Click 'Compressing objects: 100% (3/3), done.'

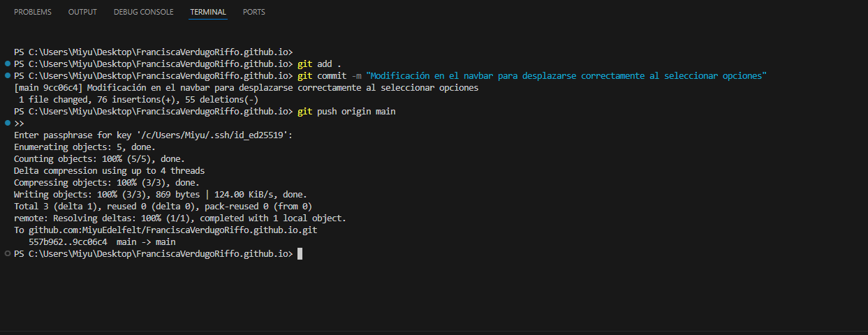(x=107, y=183)
